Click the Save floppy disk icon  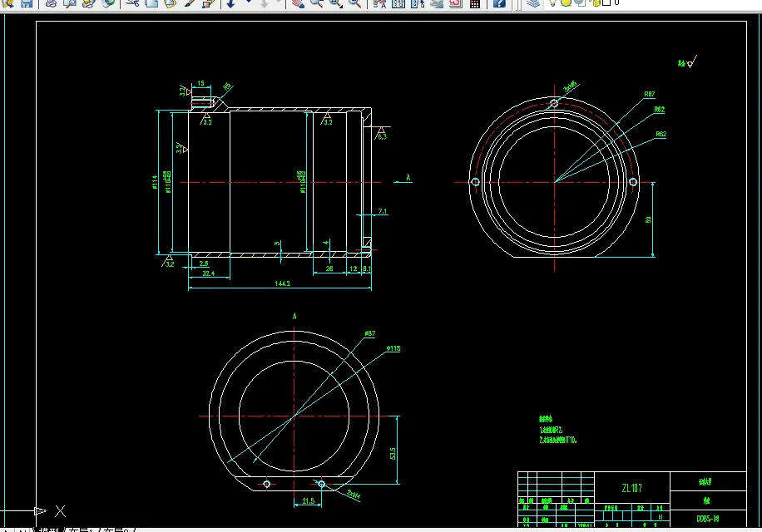pos(27,3)
